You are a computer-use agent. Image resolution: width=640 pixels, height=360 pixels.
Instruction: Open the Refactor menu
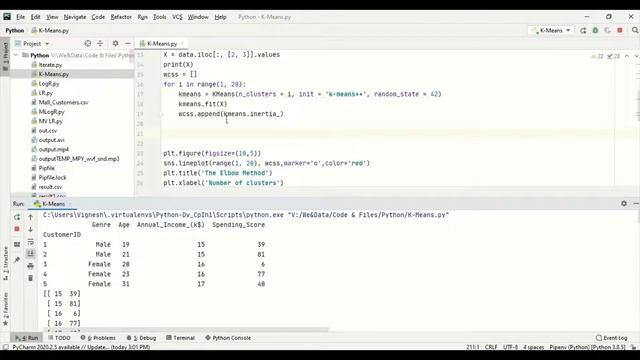click(x=121, y=17)
